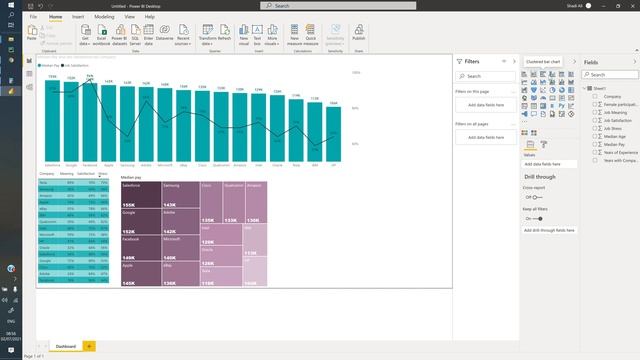Switch to the Insert ribbon tab
The image size is (640, 360).
click(x=78, y=17)
